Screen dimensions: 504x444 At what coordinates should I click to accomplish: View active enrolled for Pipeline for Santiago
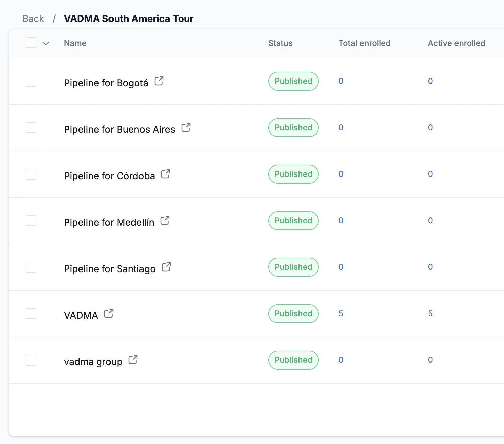pyautogui.click(x=430, y=267)
